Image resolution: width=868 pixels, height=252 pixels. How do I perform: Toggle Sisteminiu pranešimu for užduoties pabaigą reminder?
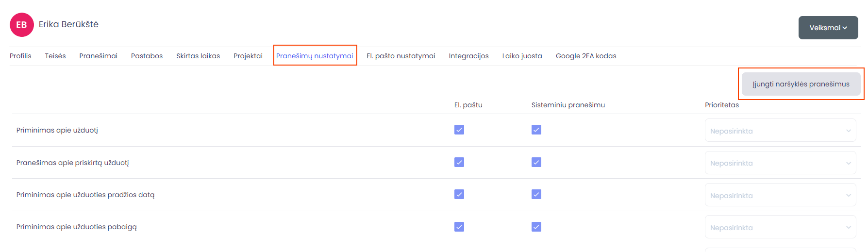click(x=536, y=227)
